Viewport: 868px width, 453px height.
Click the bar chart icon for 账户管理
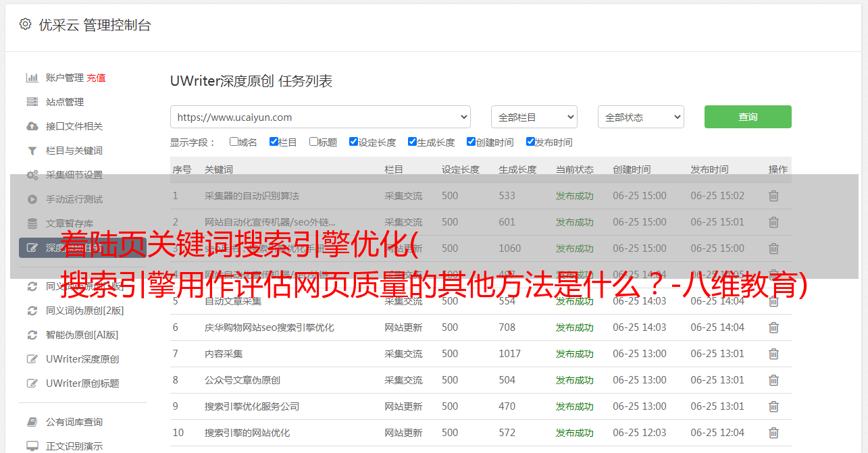(x=32, y=78)
